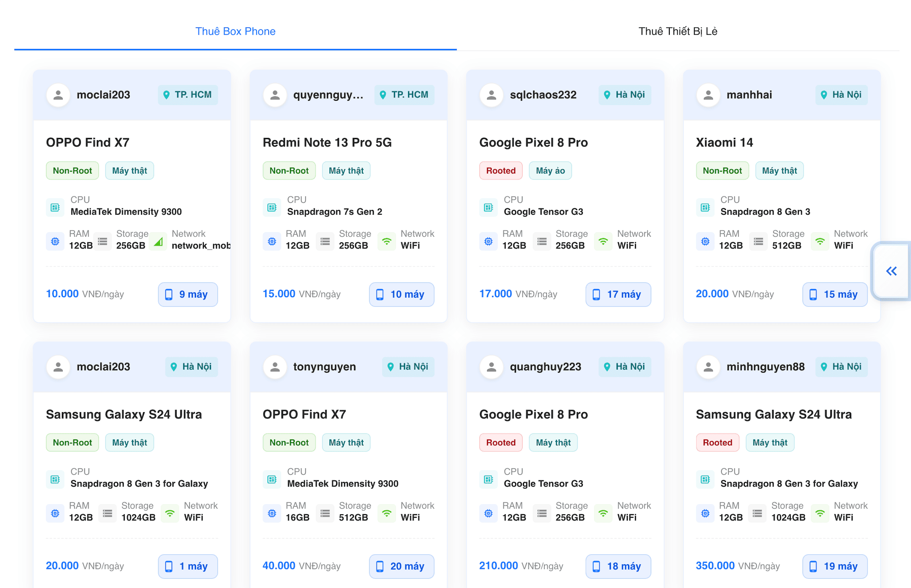Image resolution: width=911 pixels, height=588 pixels.
Task: Click WiFi icon on Redmi Note 13 card
Action: [x=387, y=242]
